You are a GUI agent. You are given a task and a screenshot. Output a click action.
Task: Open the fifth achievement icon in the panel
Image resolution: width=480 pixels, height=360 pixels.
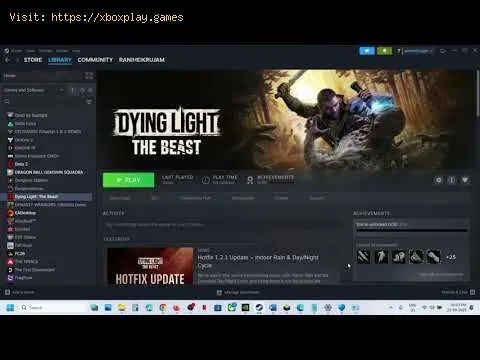click(434, 257)
